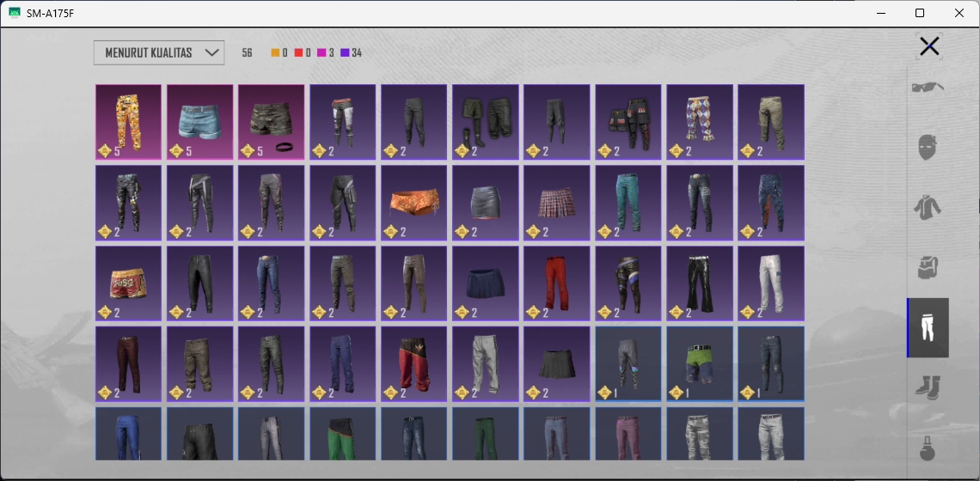980x481 pixels.
Task: Click the SM-A175F window app icon
Action: pyautogui.click(x=15, y=13)
